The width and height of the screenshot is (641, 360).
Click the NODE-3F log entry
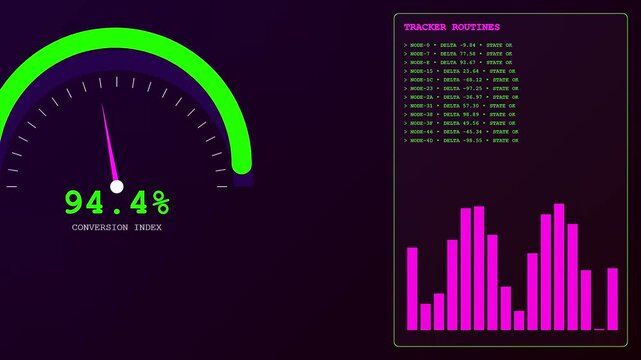click(x=459, y=123)
